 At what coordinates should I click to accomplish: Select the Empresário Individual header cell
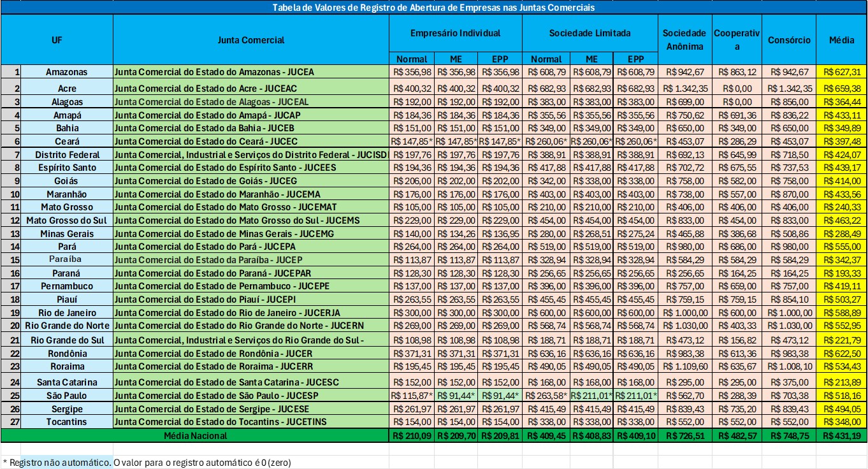(x=455, y=33)
